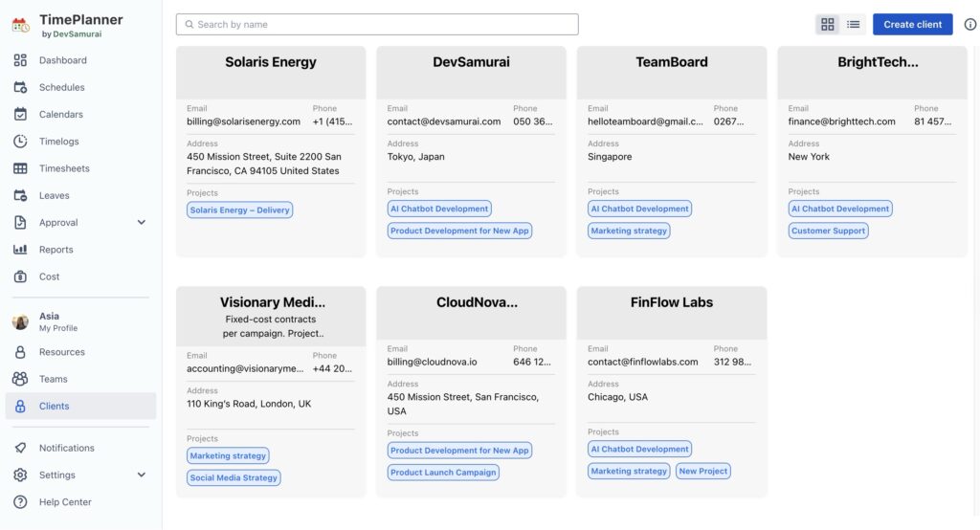Focus the Search by name field

pos(377,24)
